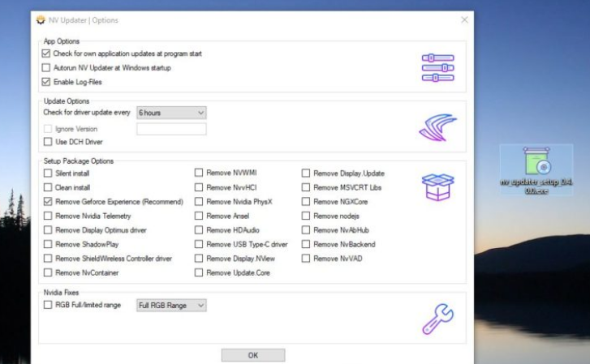Check Remove Display.NView
This screenshot has width=590, height=364.
(199, 259)
